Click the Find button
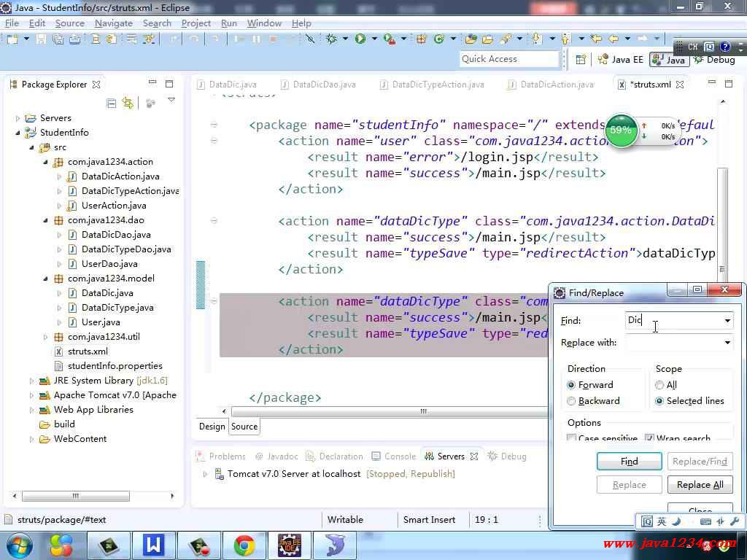The height and width of the screenshot is (560, 747). point(629,462)
